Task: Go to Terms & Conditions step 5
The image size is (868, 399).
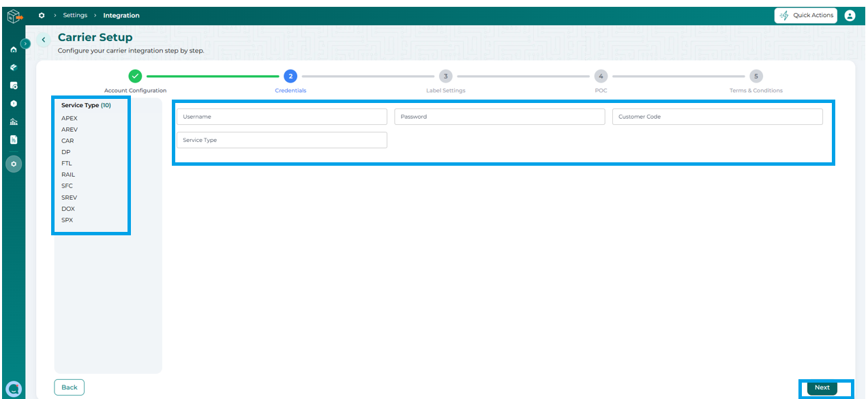Action: tap(755, 76)
